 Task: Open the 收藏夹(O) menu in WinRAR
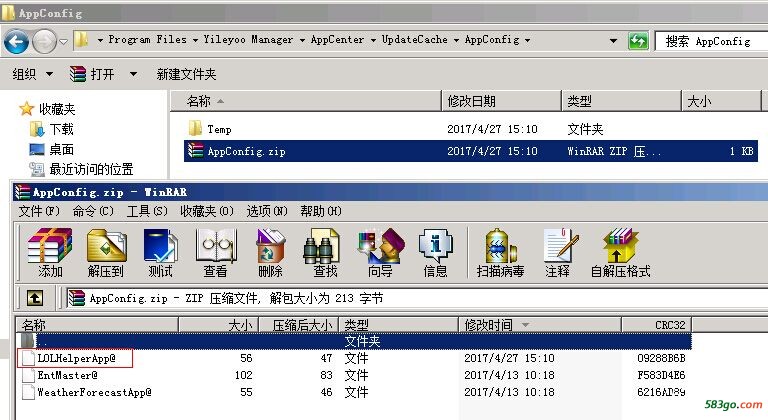207,211
